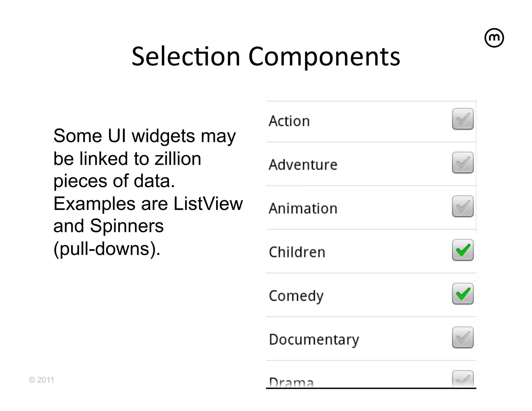Click the word Spinners in paragraph
The width and height of the screenshot is (532, 411).
tap(127, 226)
